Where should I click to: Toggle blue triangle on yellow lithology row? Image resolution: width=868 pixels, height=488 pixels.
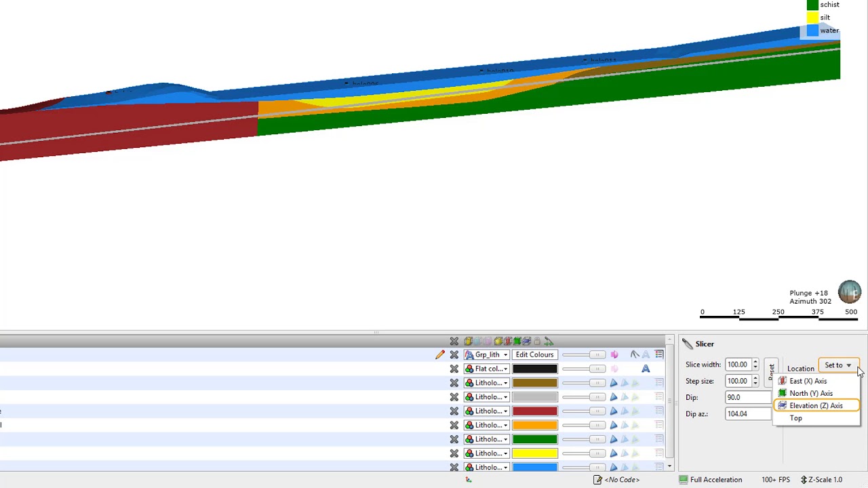click(614, 453)
